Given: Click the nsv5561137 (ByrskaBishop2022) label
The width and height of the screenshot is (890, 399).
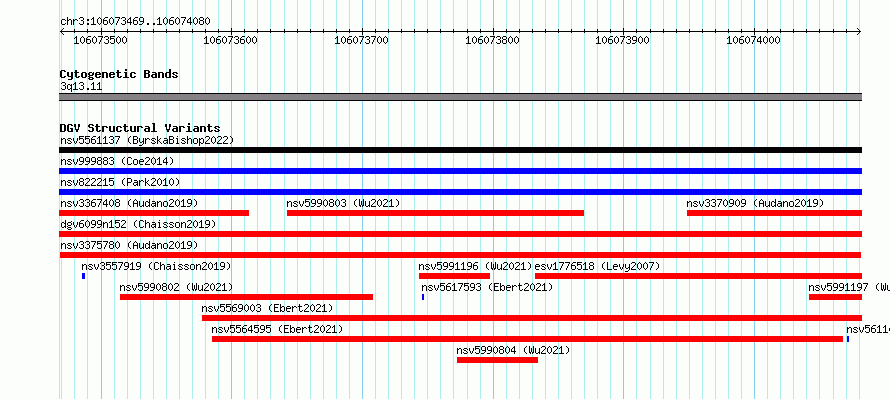Looking at the screenshot, I should [147, 140].
